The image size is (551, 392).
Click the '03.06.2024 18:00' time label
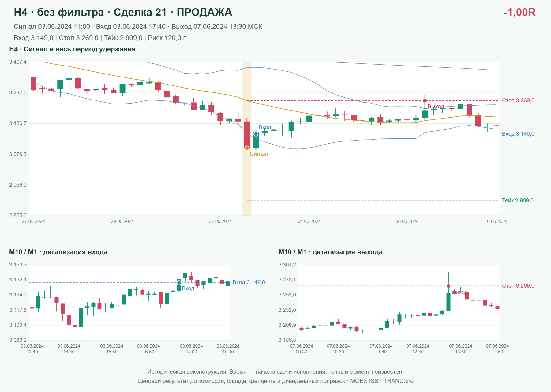tap(191, 349)
